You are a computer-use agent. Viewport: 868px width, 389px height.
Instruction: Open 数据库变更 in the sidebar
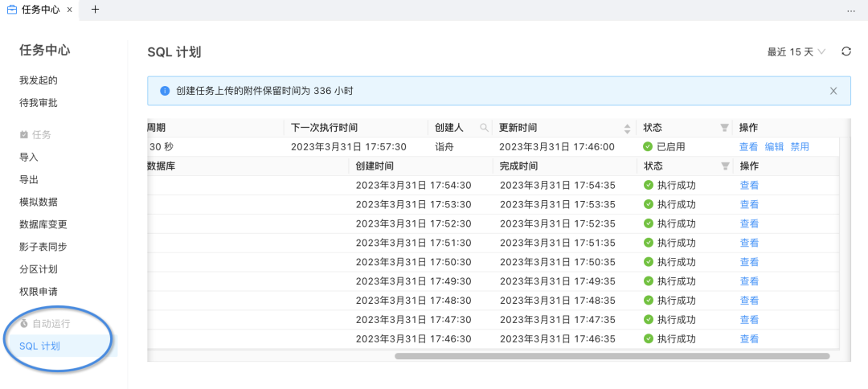point(43,225)
